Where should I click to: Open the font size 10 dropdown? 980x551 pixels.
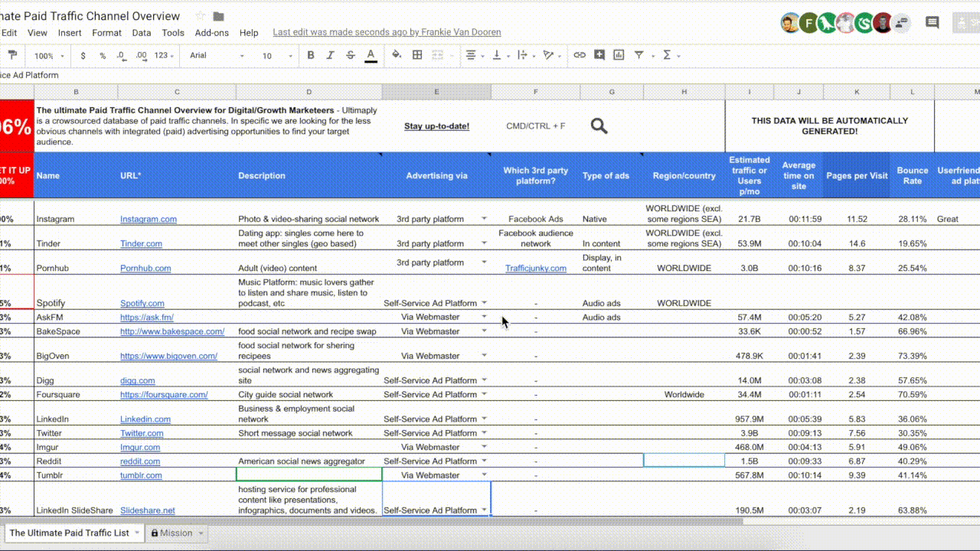277,56
